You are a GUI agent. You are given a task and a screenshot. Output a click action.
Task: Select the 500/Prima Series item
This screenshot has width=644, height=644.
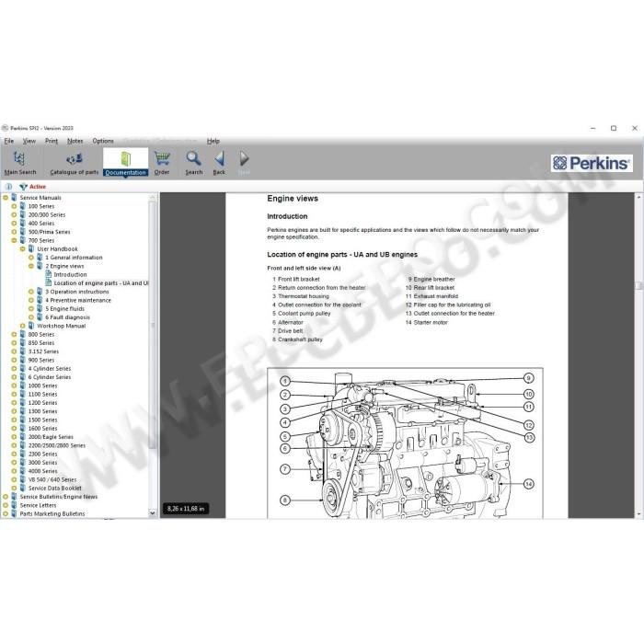[x=50, y=232]
